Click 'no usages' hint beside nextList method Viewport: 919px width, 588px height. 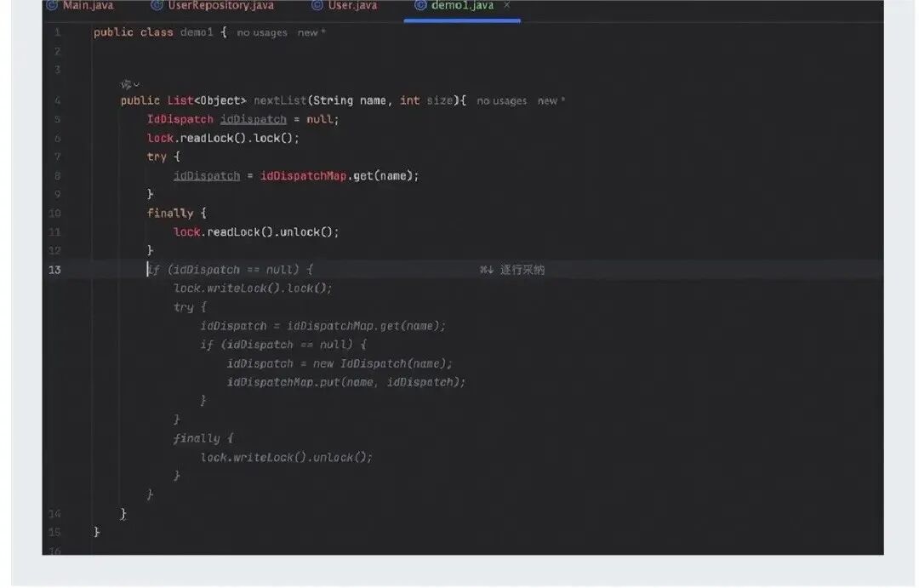(x=502, y=100)
